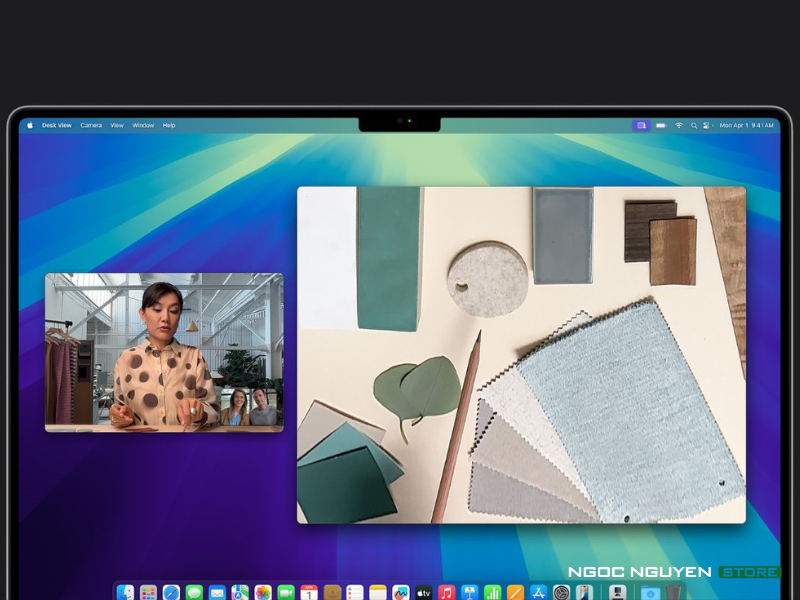Image resolution: width=800 pixels, height=600 pixels.
Task: Open Apple Music in the dock
Action: coord(447,593)
